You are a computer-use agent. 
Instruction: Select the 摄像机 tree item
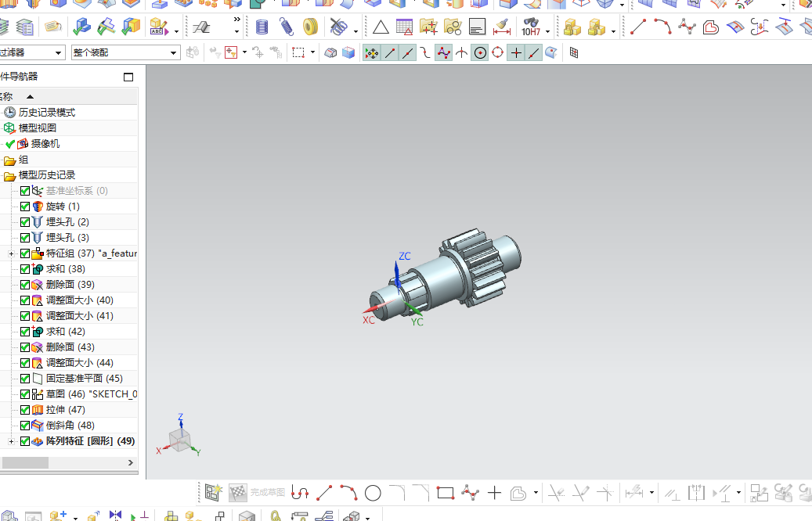pos(45,144)
